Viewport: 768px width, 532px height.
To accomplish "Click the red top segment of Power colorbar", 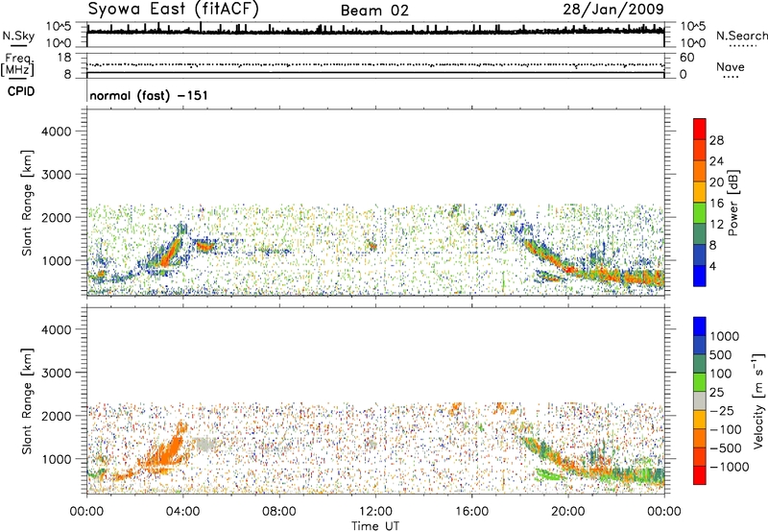I will [x=700, y=130].
